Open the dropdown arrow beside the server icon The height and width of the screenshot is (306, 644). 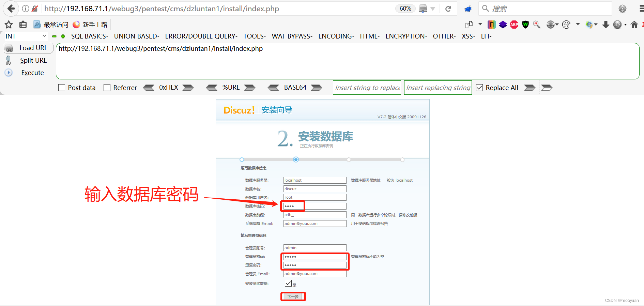click(433, 9)
